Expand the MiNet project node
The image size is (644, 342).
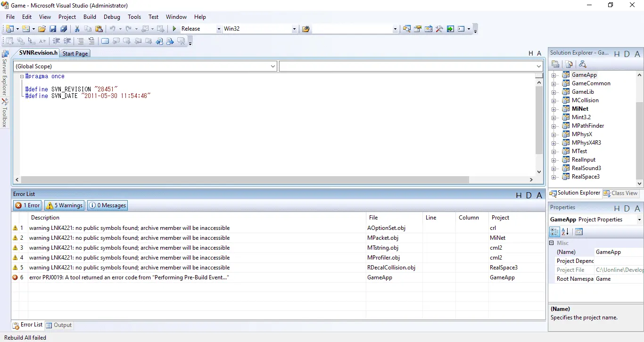click(x=554, y=109)
